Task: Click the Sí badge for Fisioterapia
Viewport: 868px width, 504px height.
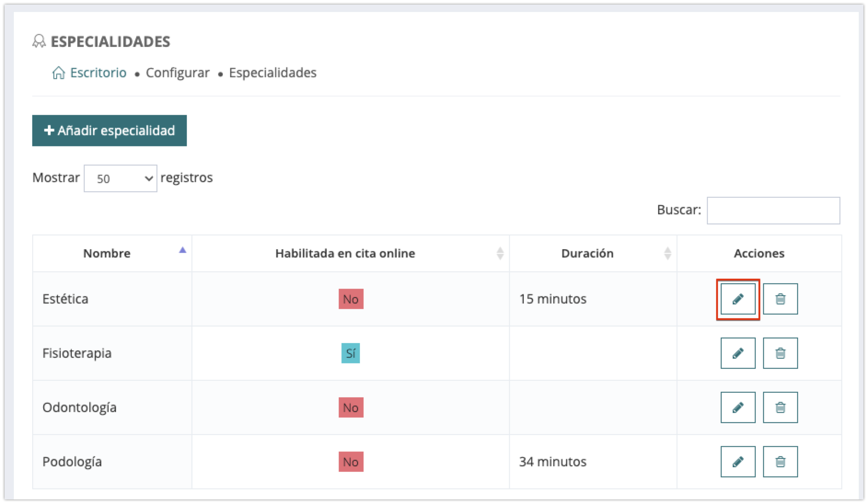Action: [x=350, y=353]
